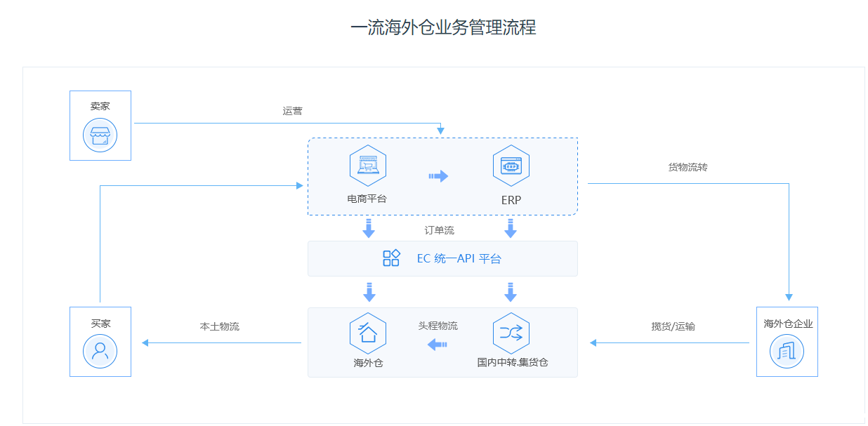
Task: Click the 本土物流 label
Action: click(x=219, y=327)
